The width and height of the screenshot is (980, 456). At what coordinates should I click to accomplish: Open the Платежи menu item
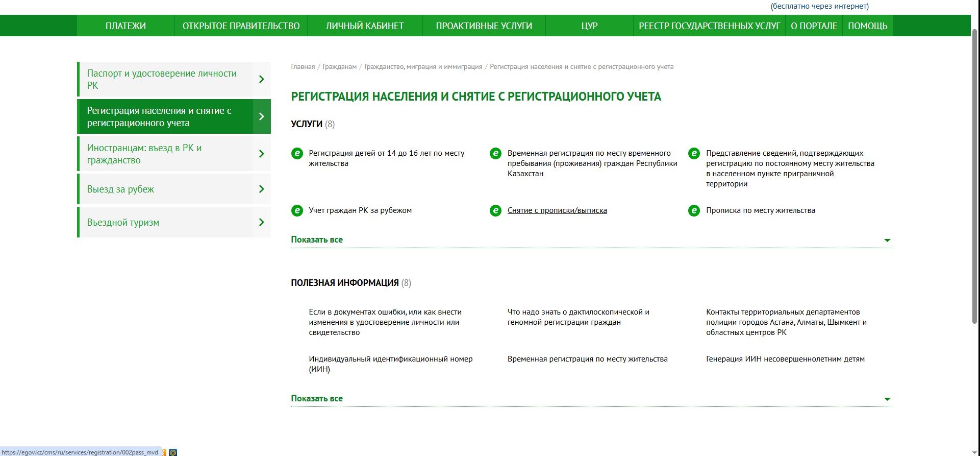tap(125, 26)
